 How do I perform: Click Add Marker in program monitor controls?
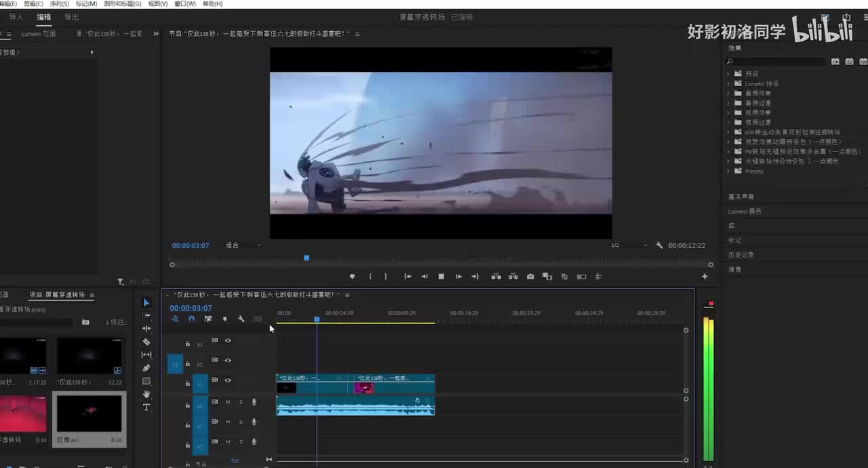352,277
